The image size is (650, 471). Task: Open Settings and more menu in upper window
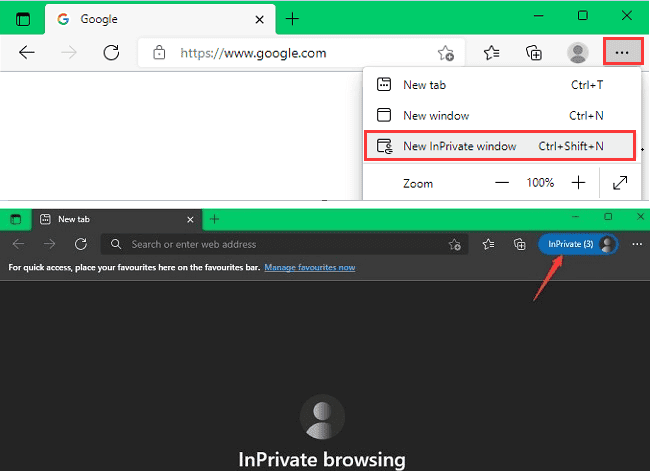point(623,52)
